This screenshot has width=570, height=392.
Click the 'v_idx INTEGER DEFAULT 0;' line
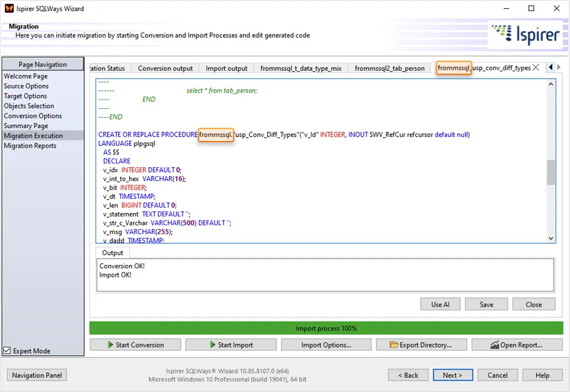142,169
